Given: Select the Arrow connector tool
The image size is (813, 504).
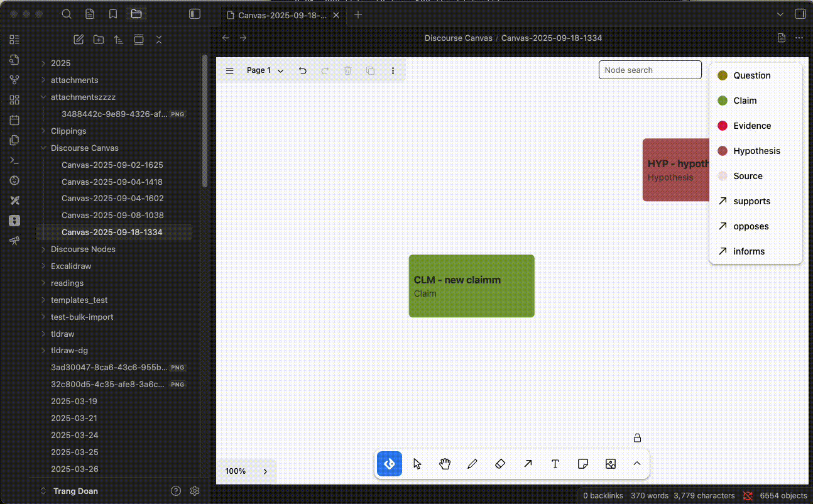Looking at the screenshot, I should (x=528, y=463).
